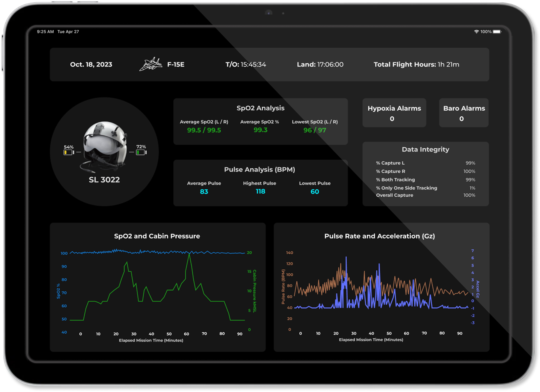Select the SpO2 Analysis panel title
The height and width of the screenshot is (392, 540).
tap(261, 108)
